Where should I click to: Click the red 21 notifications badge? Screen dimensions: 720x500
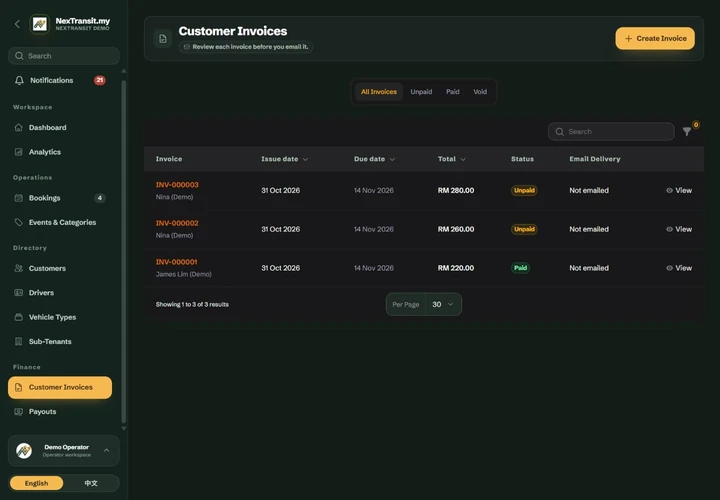100,80
